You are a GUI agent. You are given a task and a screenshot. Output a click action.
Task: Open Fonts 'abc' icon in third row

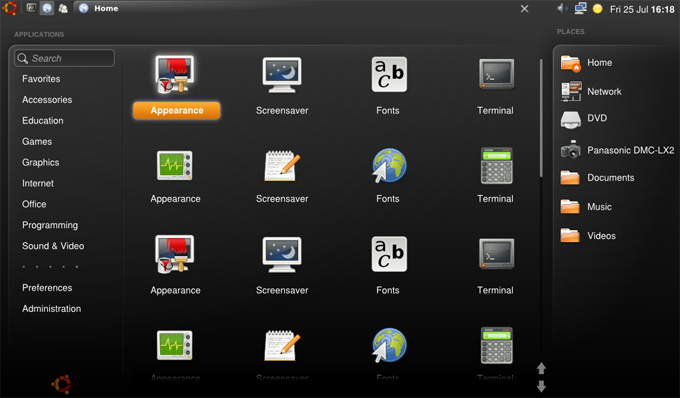click(x=389, y=254)
